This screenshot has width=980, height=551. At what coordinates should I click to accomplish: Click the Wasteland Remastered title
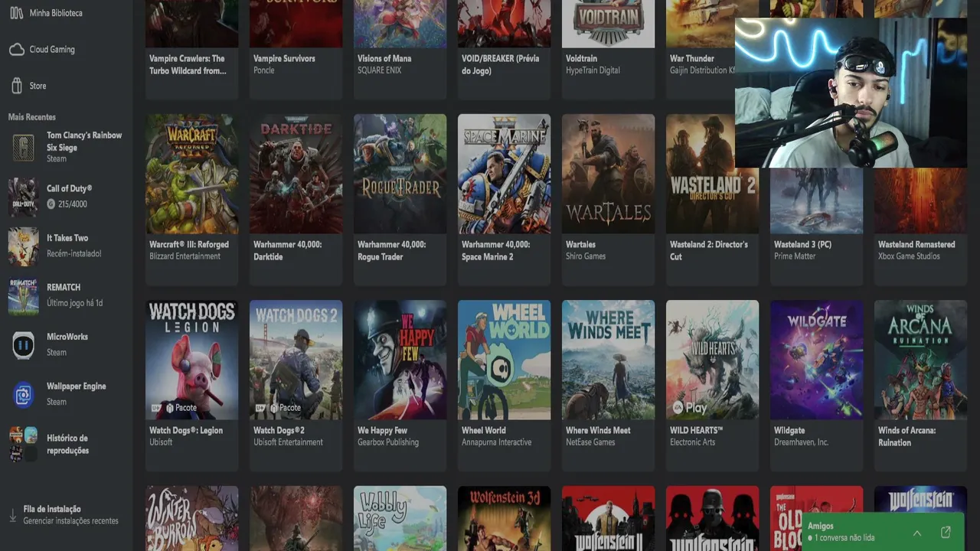pos(916,244)
